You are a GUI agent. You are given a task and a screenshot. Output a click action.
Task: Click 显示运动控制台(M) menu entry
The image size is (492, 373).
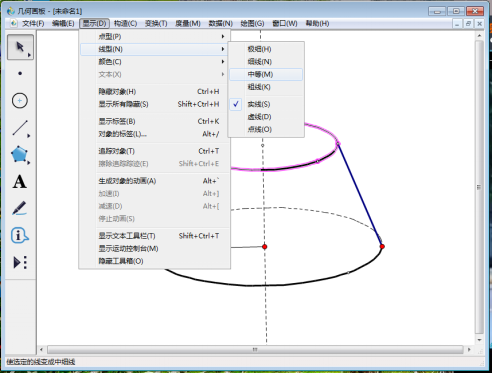(x=155, y=249)
